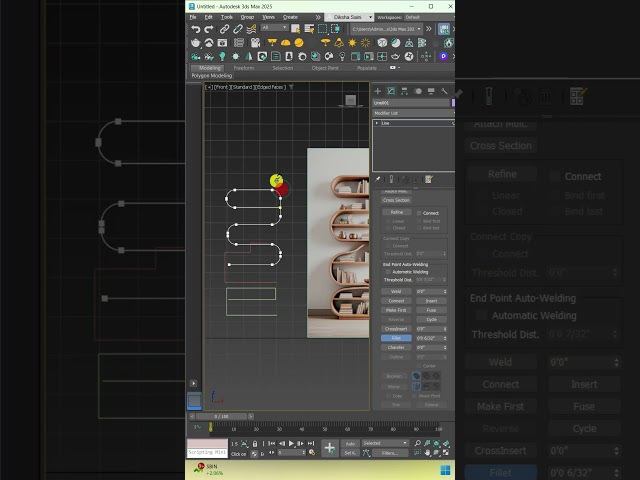Image resolution: width=640 pixels, height=480 pixels.
Task: Click the yellow sphere icon
Action: tap(299, 43)
